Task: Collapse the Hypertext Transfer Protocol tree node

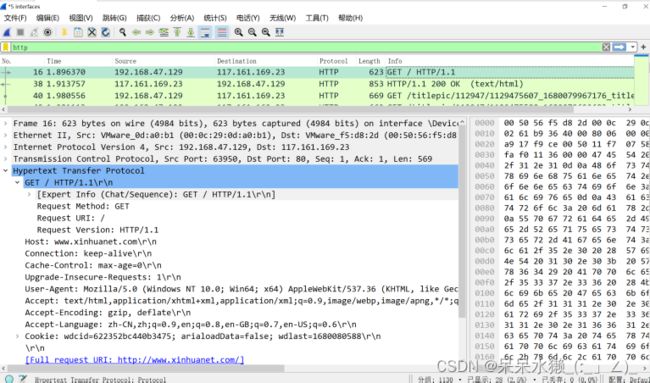Action: (5, 170)
